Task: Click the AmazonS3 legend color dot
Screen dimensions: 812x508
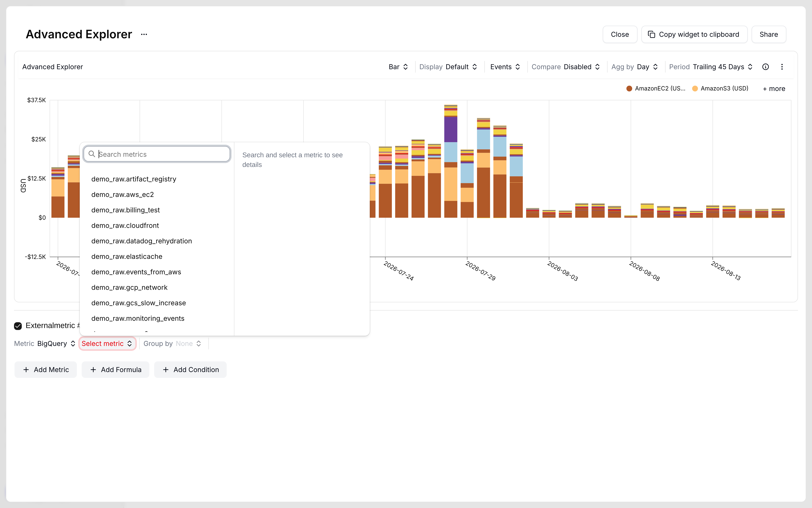Action: tap(695, 88)
